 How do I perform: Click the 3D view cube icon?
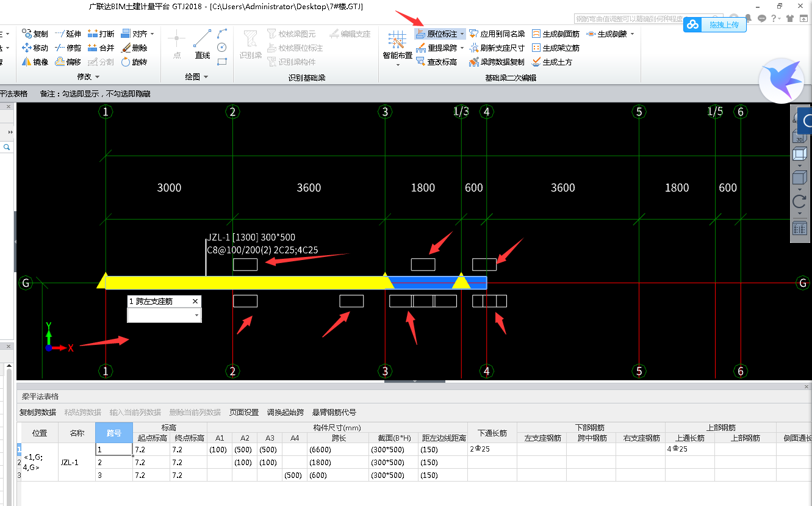coord(799,137)
